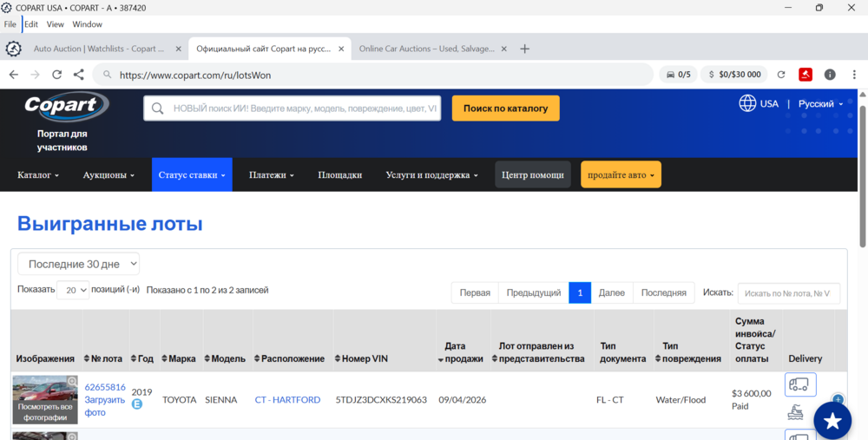The height and width of the screenshot is (440, 868).
Task: Expand the Каталог menu
Action: (x=38, y=175)
